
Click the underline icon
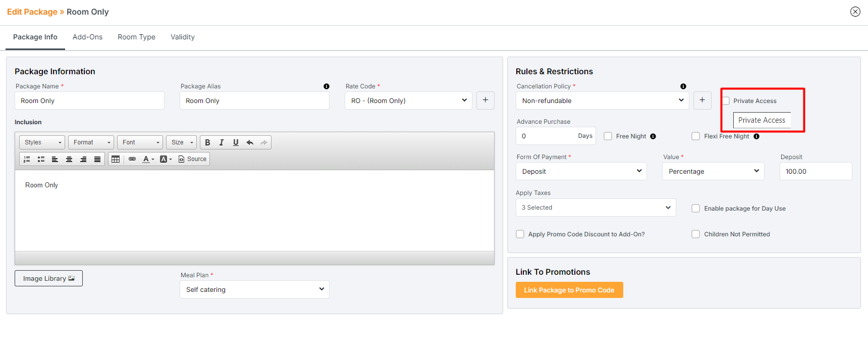click(x=236, y=142)
